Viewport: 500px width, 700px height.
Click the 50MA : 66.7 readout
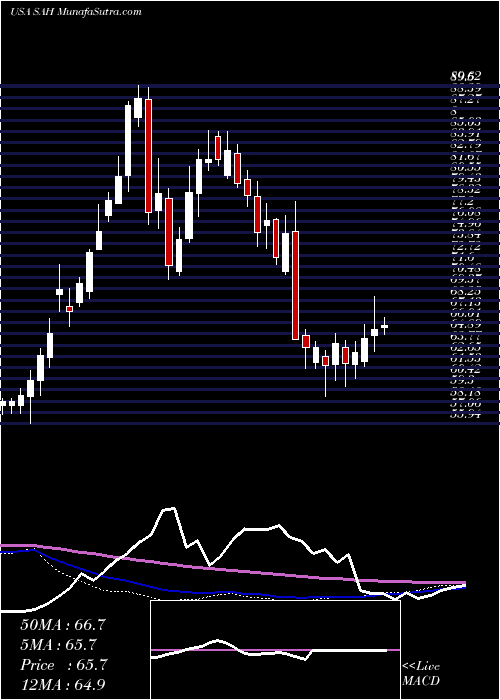click(63, 625)
